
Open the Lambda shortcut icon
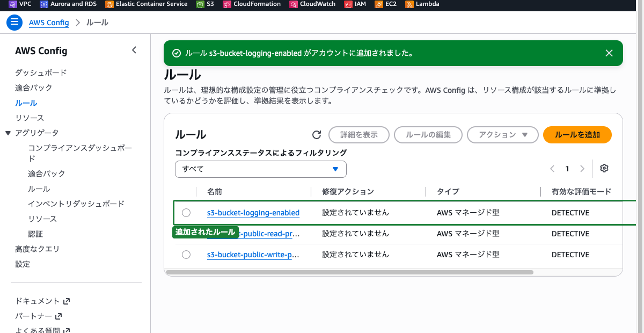coord(409,4)
